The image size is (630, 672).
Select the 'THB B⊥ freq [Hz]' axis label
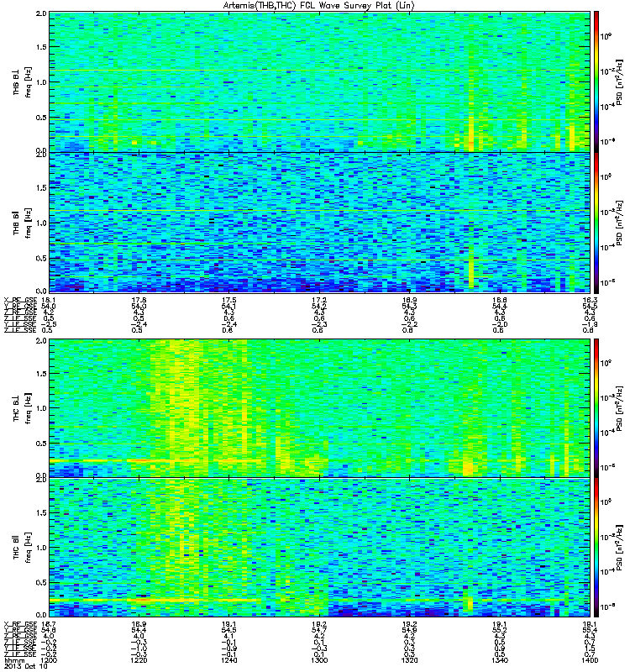point(23,81)
